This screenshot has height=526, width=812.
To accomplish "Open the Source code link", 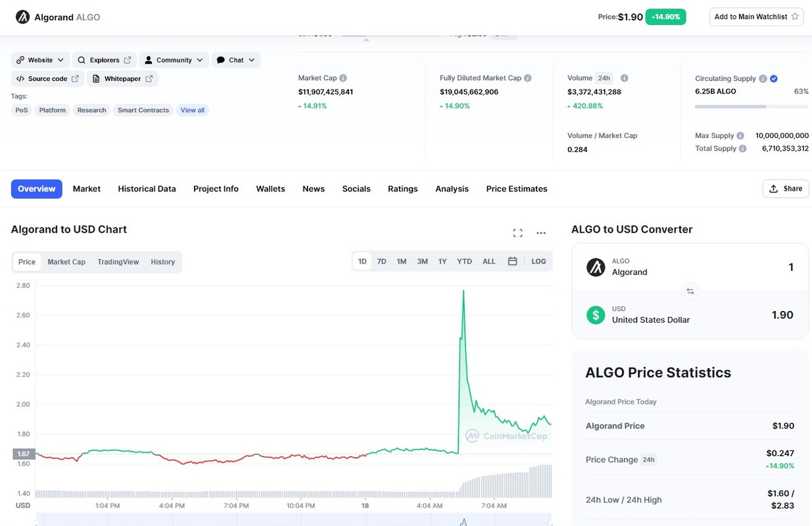I will pos(47,79).
